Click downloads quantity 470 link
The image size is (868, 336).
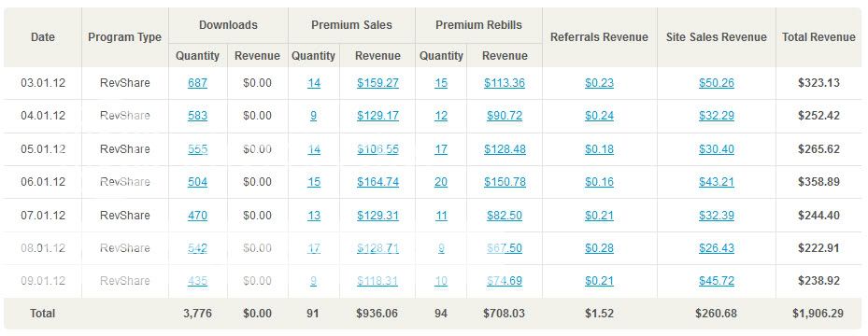[198, 215]
